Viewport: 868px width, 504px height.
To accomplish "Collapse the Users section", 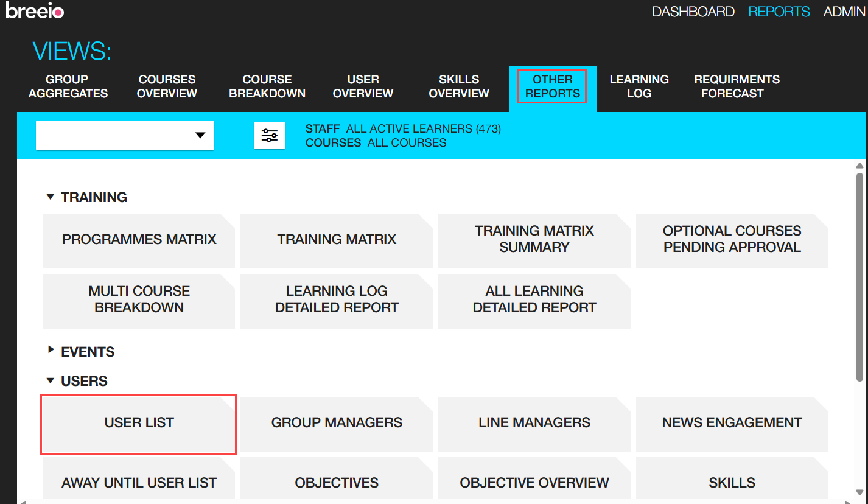I will [51, 381].
